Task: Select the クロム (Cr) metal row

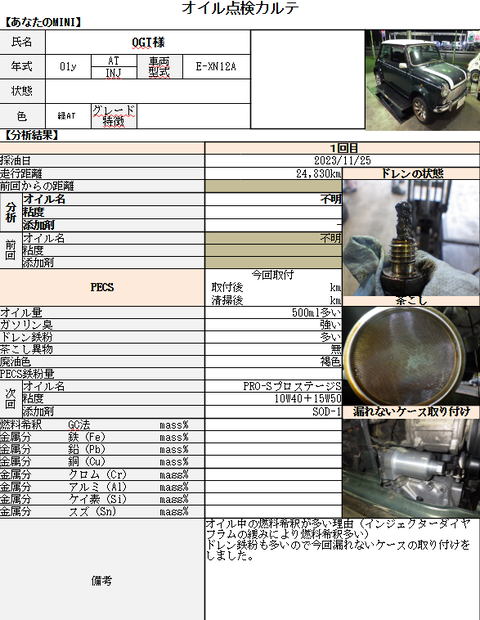Action: [x=102, y=474]
